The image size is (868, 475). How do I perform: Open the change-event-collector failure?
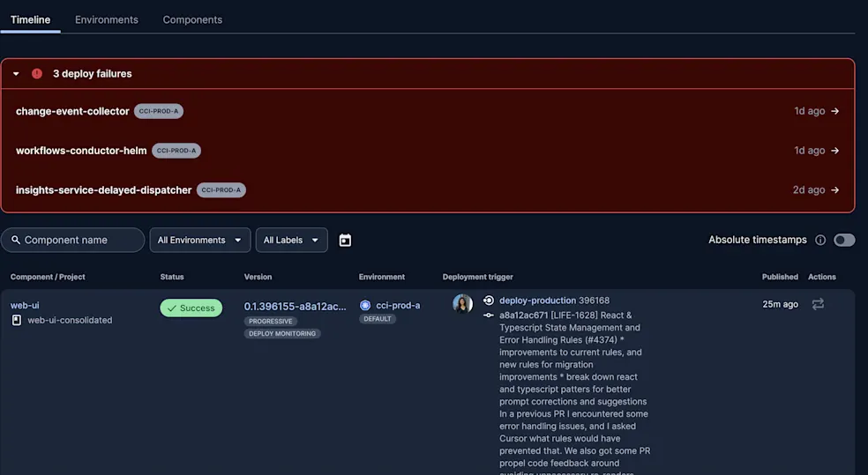tap(72, 111)
